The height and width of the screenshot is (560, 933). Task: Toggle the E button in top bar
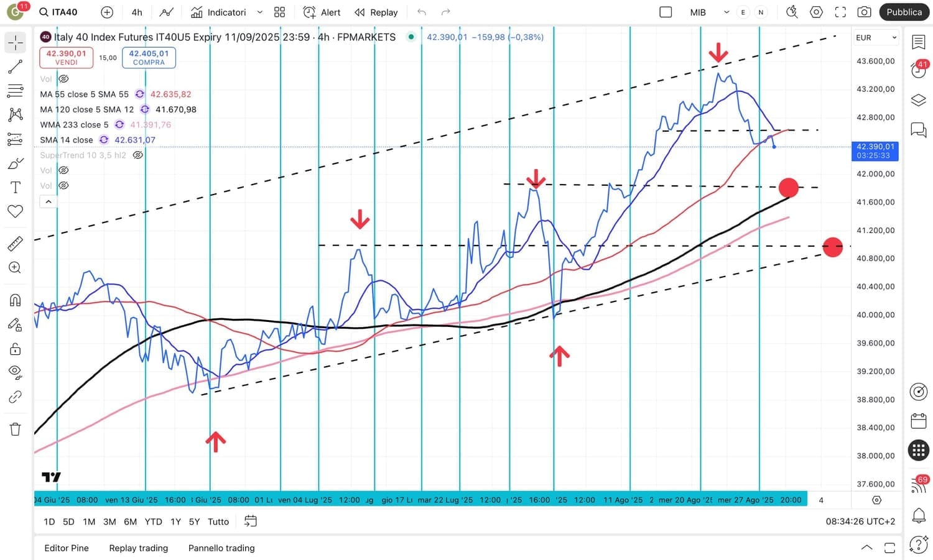coord(743,12)
